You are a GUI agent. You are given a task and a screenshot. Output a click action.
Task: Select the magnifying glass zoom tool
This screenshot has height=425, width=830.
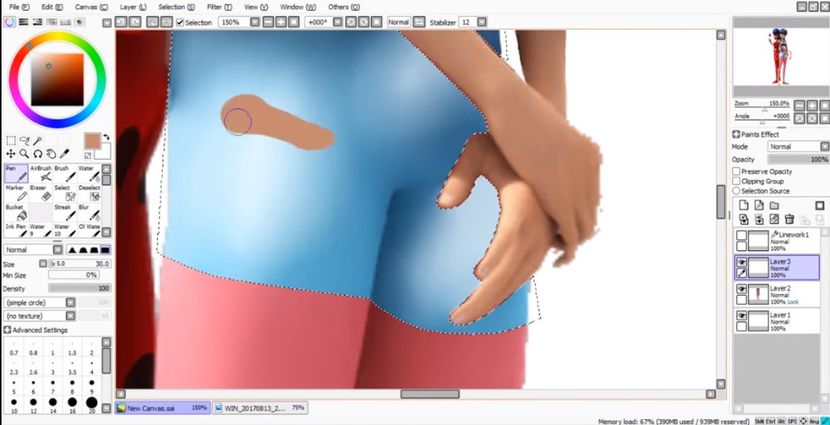pyautogui.click(x=23, y=154)
